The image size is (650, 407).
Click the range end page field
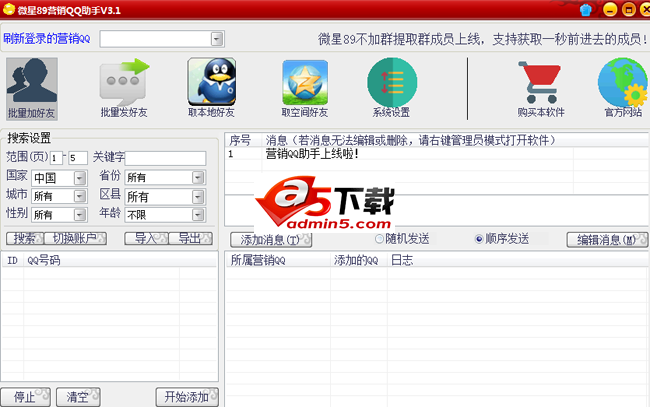(x=78, y=158)
